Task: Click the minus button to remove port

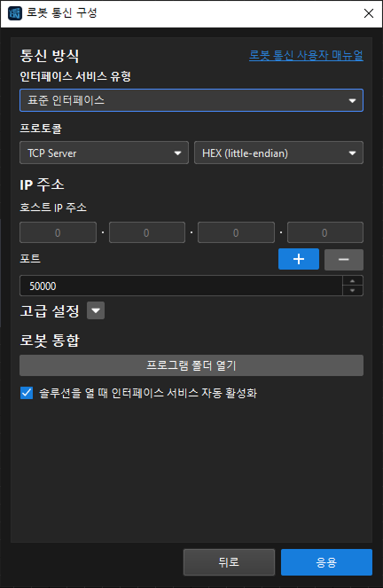Action: click(x=344, y=260)
